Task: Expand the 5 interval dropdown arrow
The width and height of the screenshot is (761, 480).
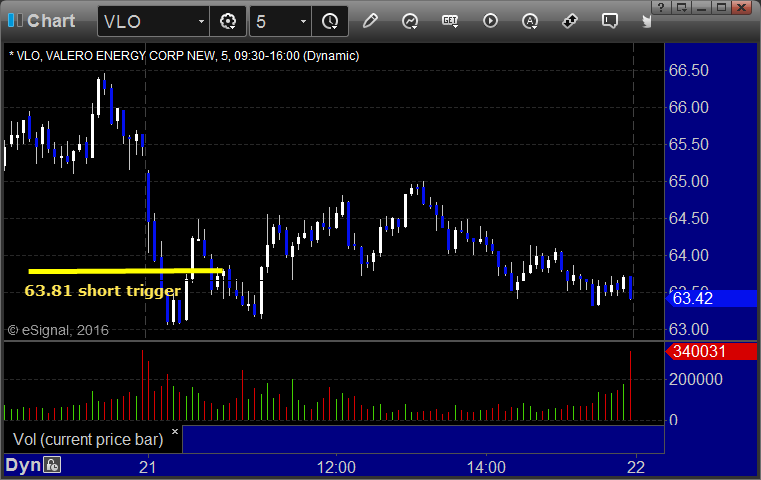Action: point(303,21)
